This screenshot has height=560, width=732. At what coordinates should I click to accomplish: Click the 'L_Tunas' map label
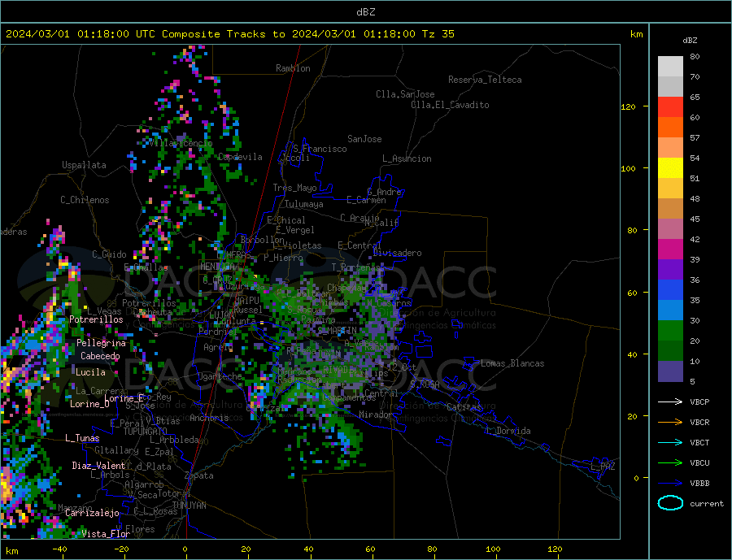point(82,438)
